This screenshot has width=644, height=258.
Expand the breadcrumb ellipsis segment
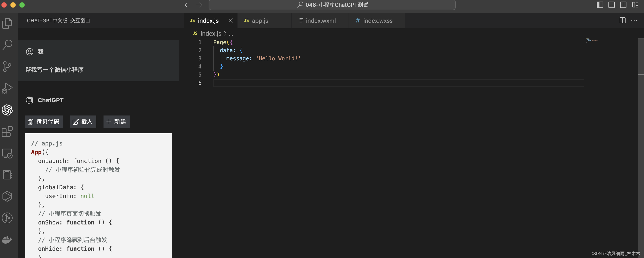click(x=231, y=34)
